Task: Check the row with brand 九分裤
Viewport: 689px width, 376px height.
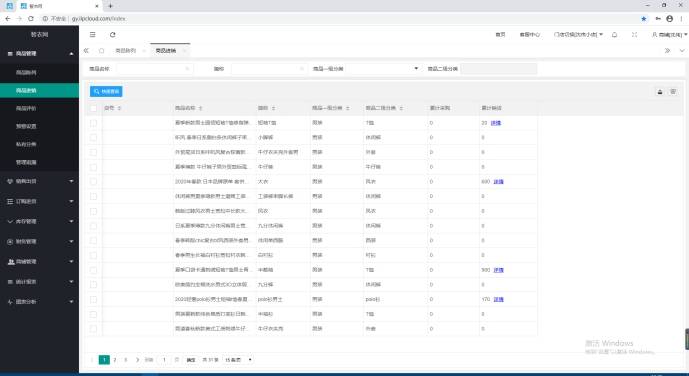Action: coord(93,285)
